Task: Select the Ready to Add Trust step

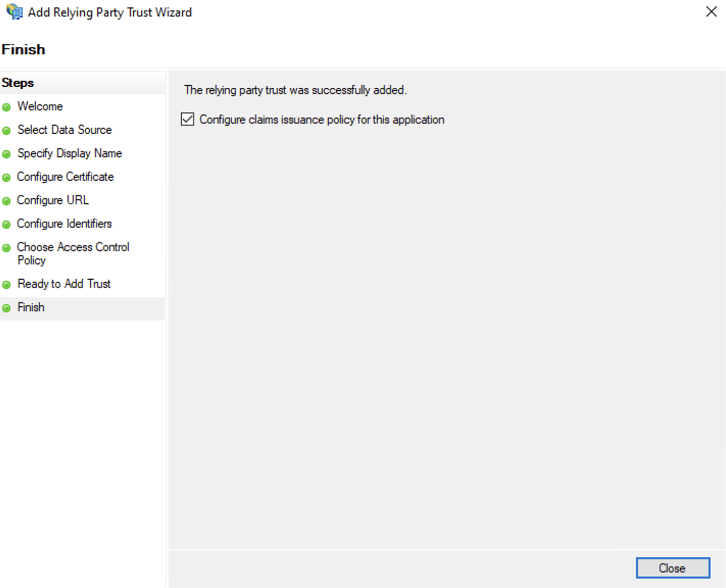Action: [64, 284]
